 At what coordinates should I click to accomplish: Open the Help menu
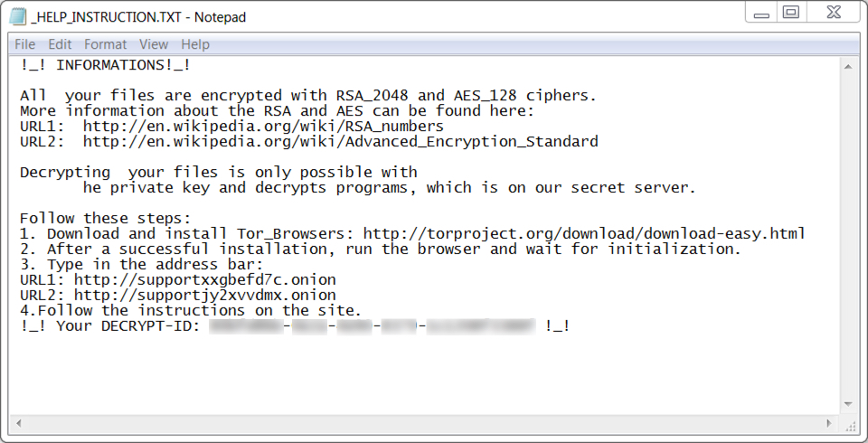(x=195, y=44)
